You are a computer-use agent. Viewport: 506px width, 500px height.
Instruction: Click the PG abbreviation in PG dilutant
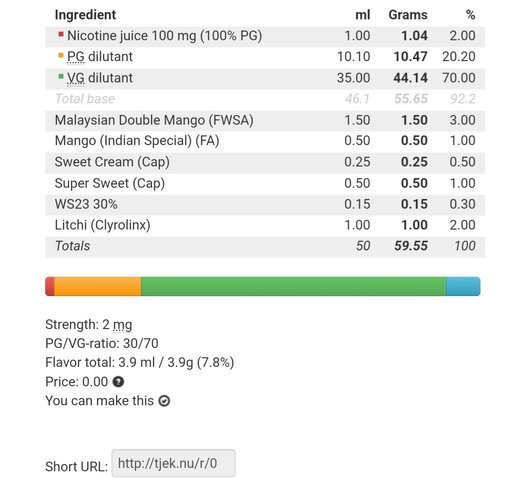(x=76, y=57)
